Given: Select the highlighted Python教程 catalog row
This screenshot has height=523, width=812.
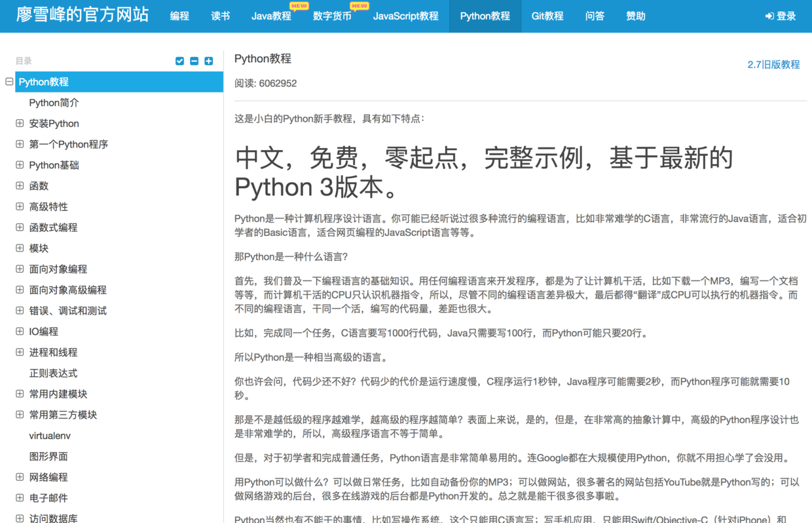Looking at the screenshot, I should click(119, 82).
